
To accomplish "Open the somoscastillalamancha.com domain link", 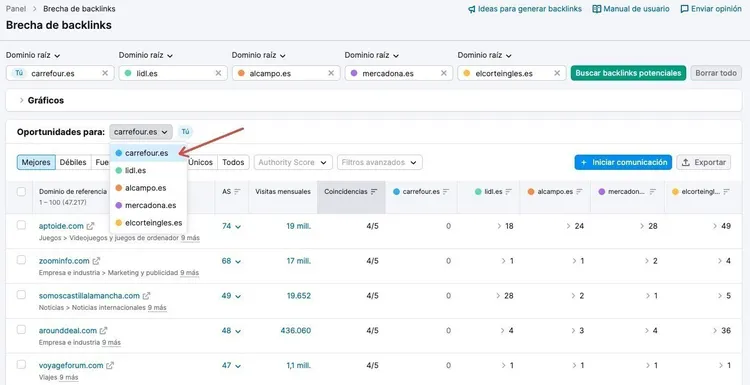I will pyautogui.click(x=89, y=296).
